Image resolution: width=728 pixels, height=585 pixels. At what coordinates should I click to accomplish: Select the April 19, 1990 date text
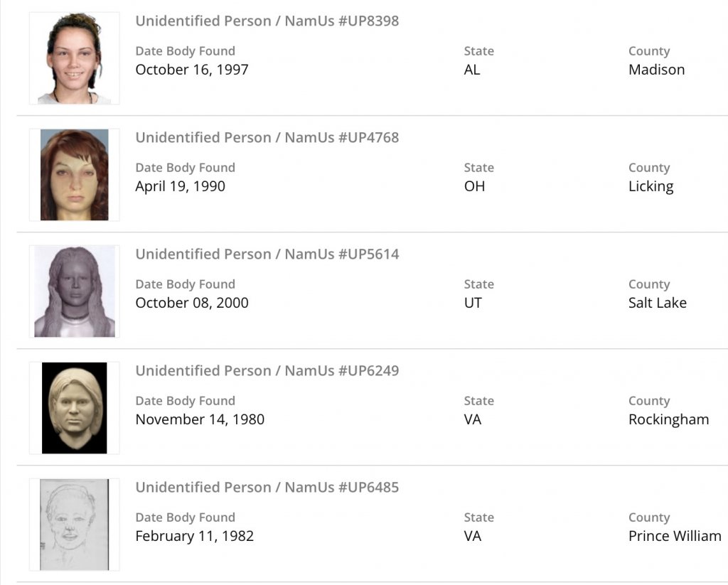pos(180,186)
